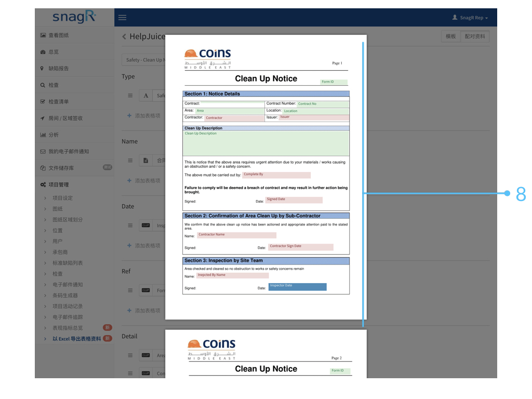Screen dimensions: 532x399
Task: Select 项目设定 submenu item
Action: pos(62,198)
